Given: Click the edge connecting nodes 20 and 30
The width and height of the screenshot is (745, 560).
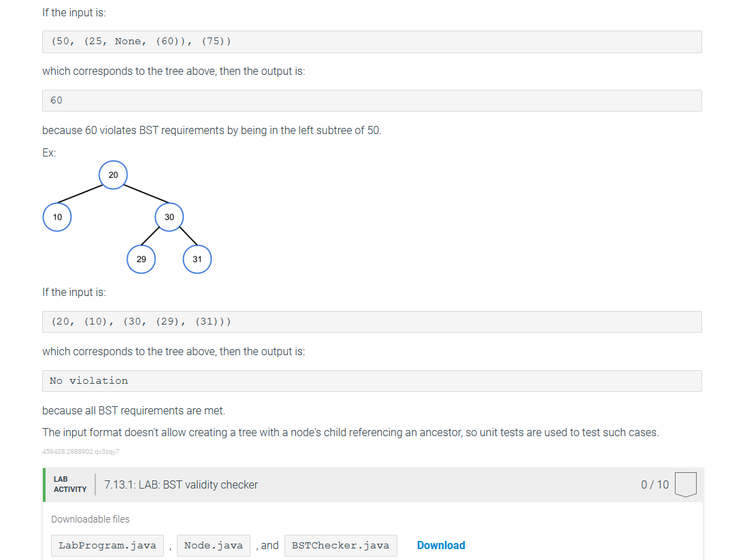Looking at the screenshot, I should coord(146,194).
